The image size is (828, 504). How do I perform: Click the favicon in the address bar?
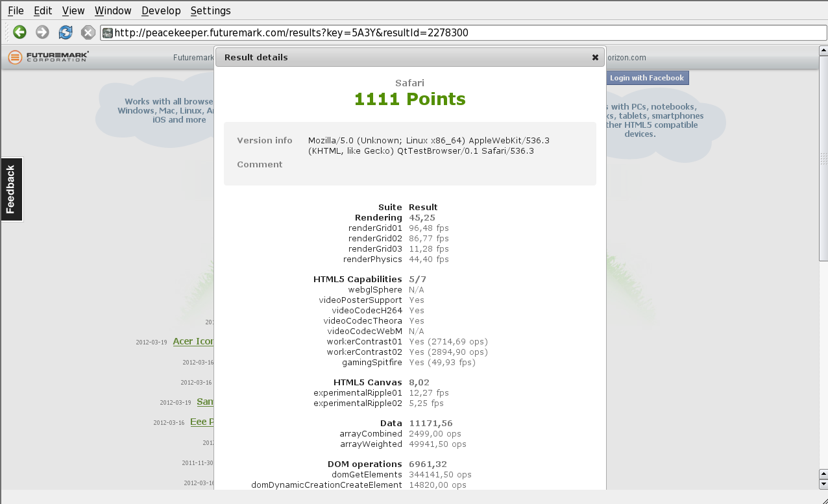(x=108, y=33)
